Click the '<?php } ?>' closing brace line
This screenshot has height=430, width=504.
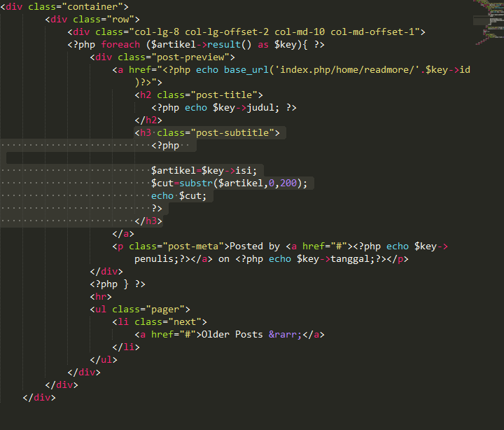point(118,284)
